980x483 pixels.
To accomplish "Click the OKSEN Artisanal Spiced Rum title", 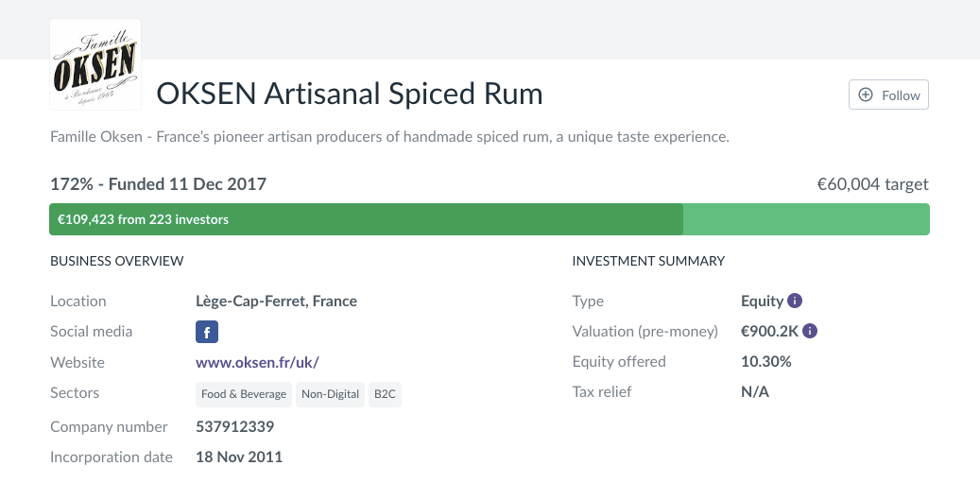I will 350,94.
